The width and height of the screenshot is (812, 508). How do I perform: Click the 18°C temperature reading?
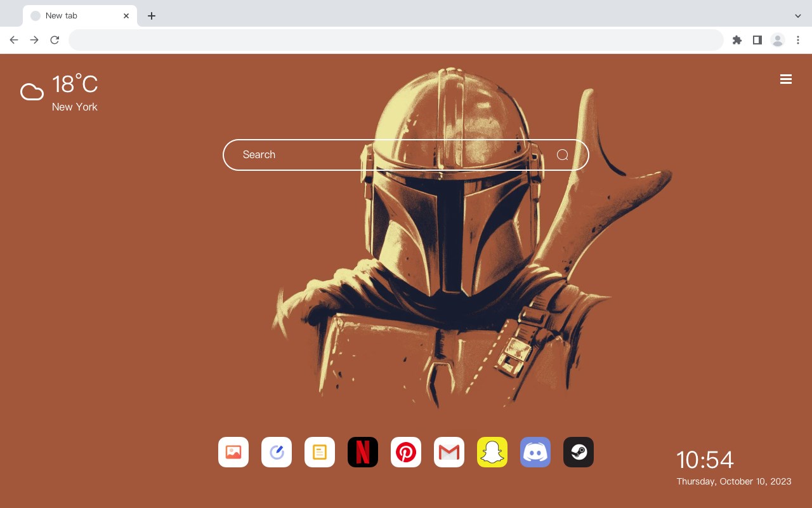[75, 84]
